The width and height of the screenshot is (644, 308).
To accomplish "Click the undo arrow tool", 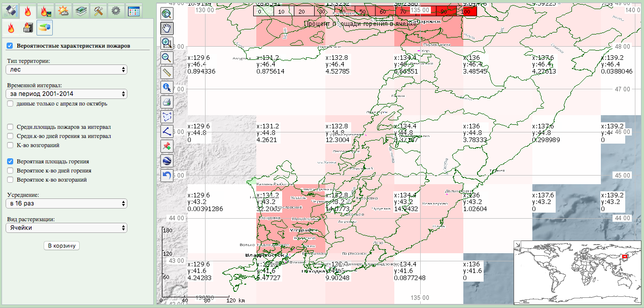I will (x=166, y=176).
